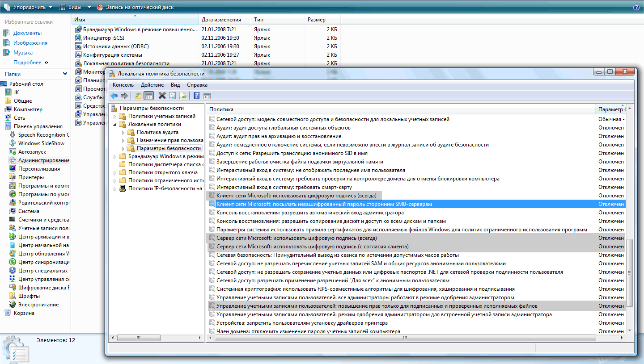Image resolution: width=644 pixels, height=364 pixels.
Task: Click the policy list vertical scrollbar
Action: pos(630,272)
